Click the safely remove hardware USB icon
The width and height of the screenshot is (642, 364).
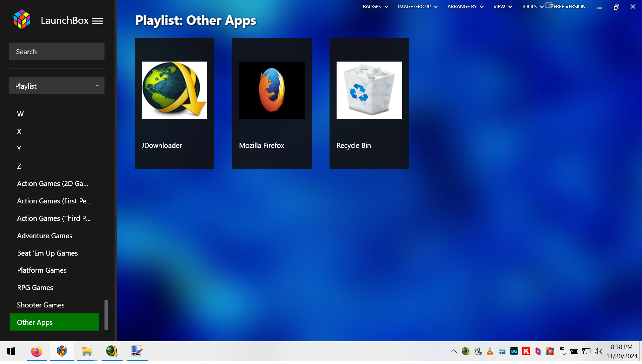coord(562,352)
